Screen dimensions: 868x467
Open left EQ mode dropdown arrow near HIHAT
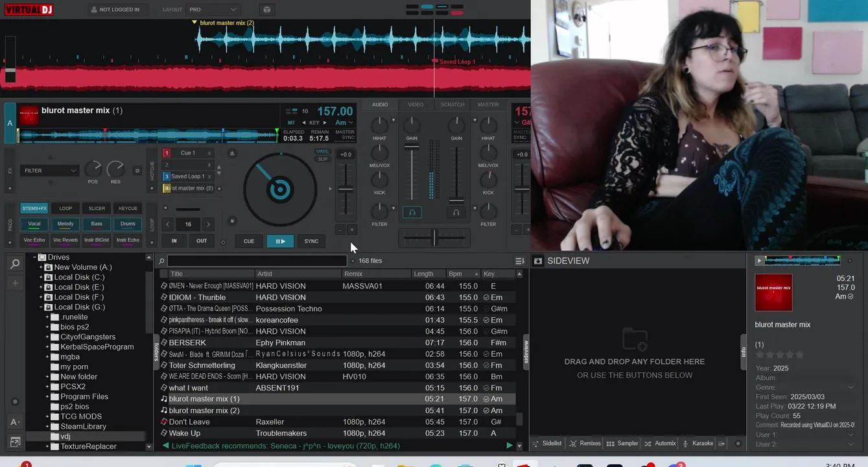click(393, 119)
